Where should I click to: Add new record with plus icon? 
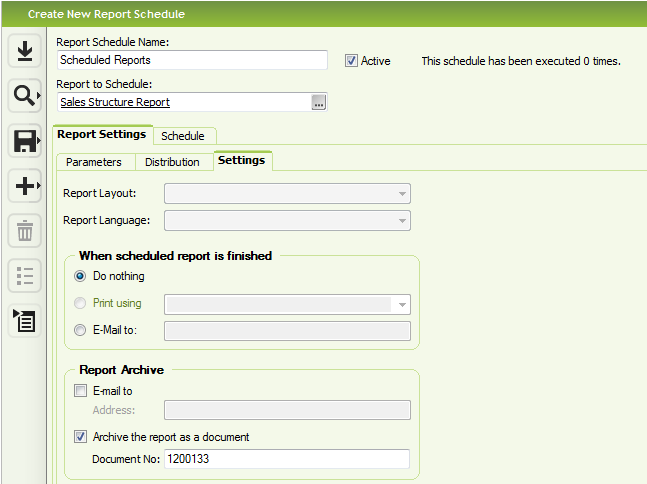tap(25, 186)
